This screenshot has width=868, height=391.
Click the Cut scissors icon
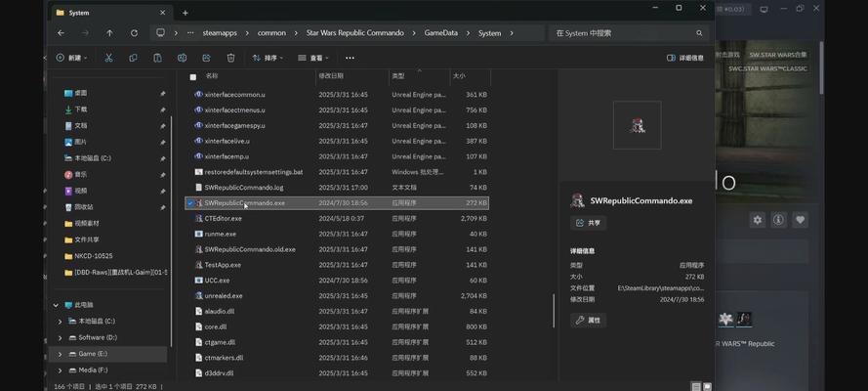pyautogui.click(x=109, y=58)
